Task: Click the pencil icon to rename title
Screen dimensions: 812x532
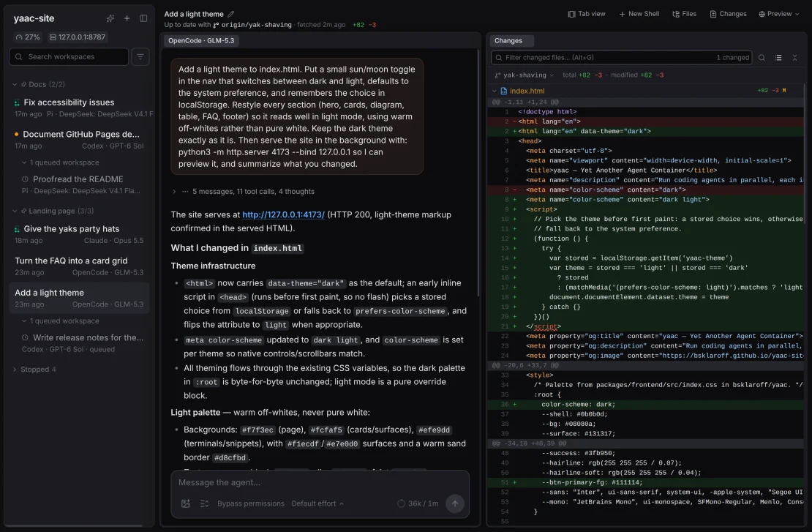Action: pos(231,14)
